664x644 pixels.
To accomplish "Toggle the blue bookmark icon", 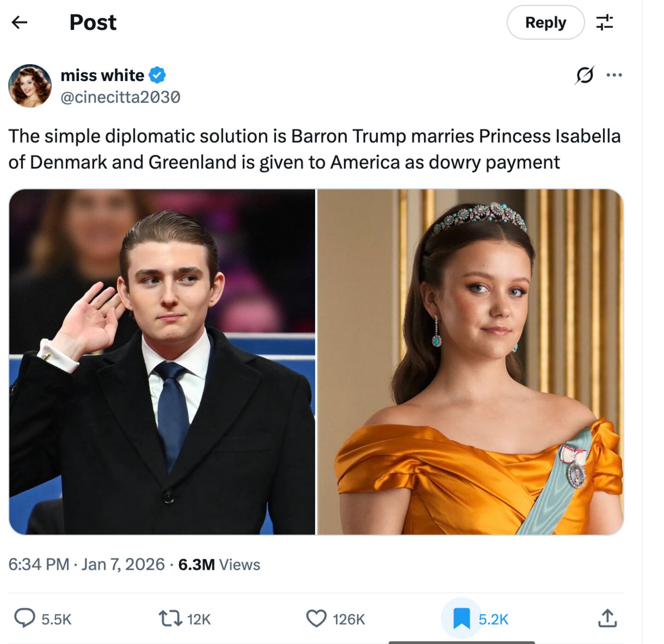I will [x=461, y=618].
